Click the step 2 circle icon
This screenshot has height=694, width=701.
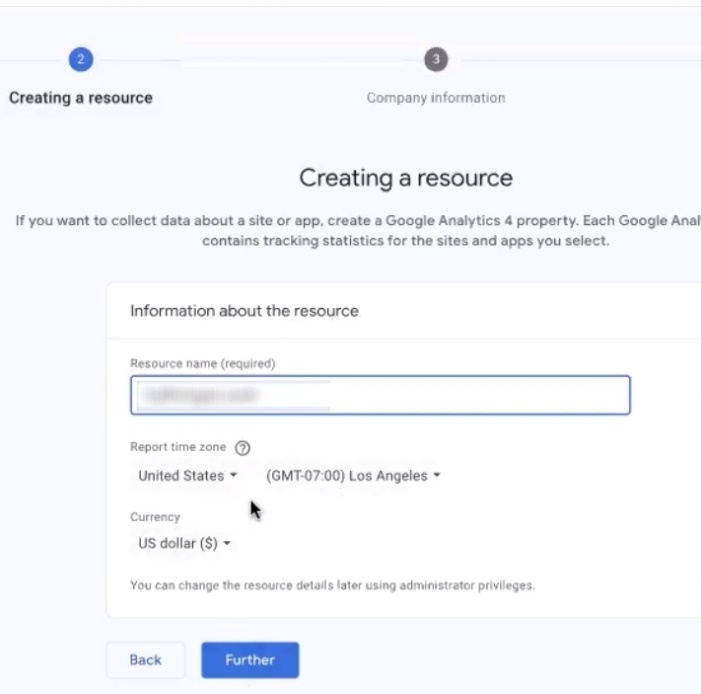pyautogui.click(x=80, y=60)
